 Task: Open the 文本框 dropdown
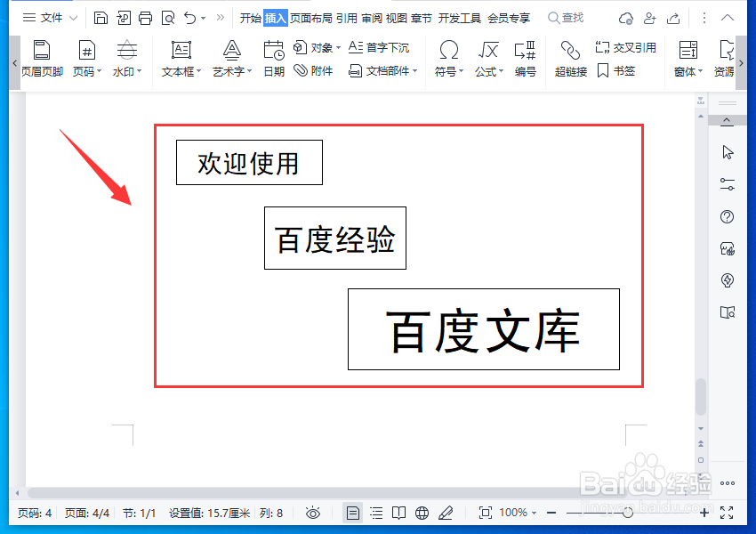(x=181, y=59)
